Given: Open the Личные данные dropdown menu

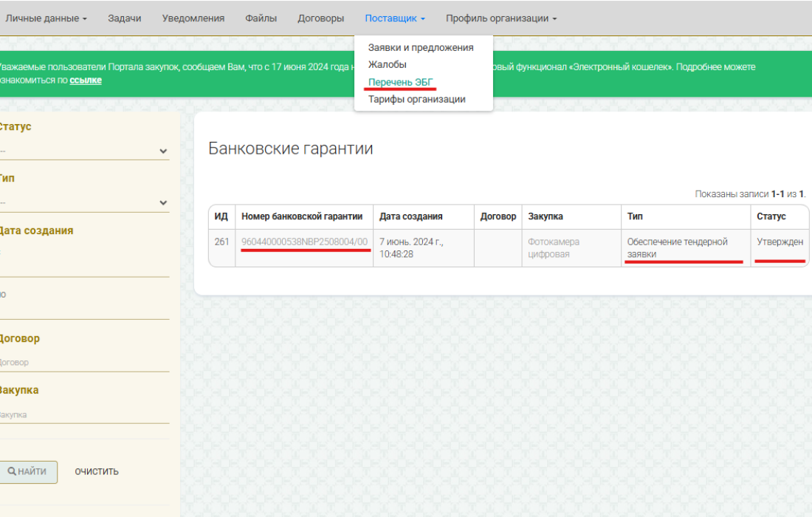Looking at the screenshot, I should click(46, 18).
